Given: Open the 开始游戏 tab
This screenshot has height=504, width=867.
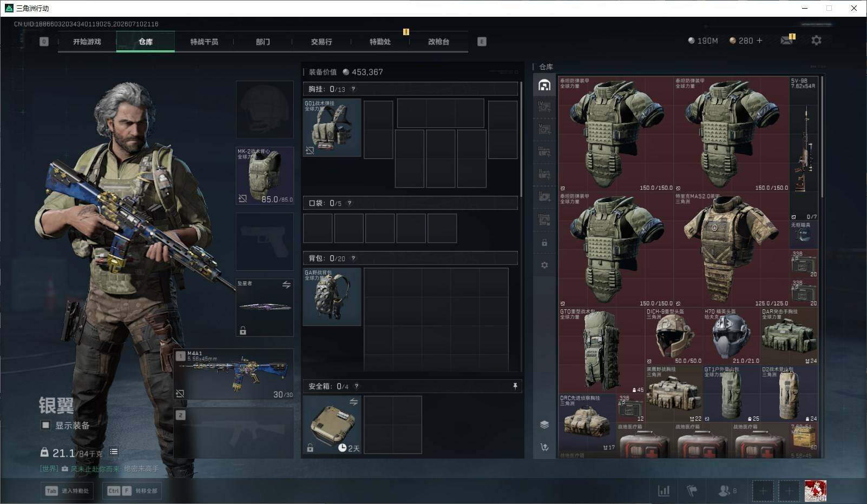Looking at the screenshot, I should (x=87, y=42).
